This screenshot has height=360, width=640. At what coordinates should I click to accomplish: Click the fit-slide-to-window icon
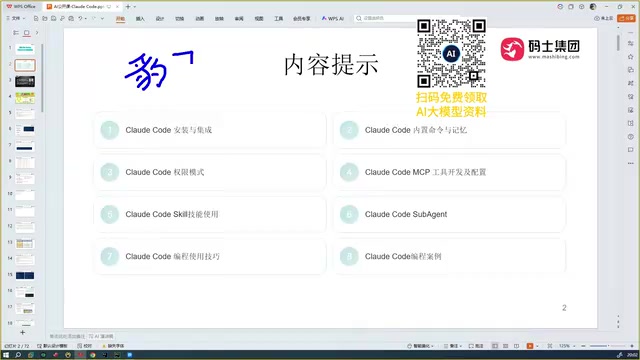549,346
